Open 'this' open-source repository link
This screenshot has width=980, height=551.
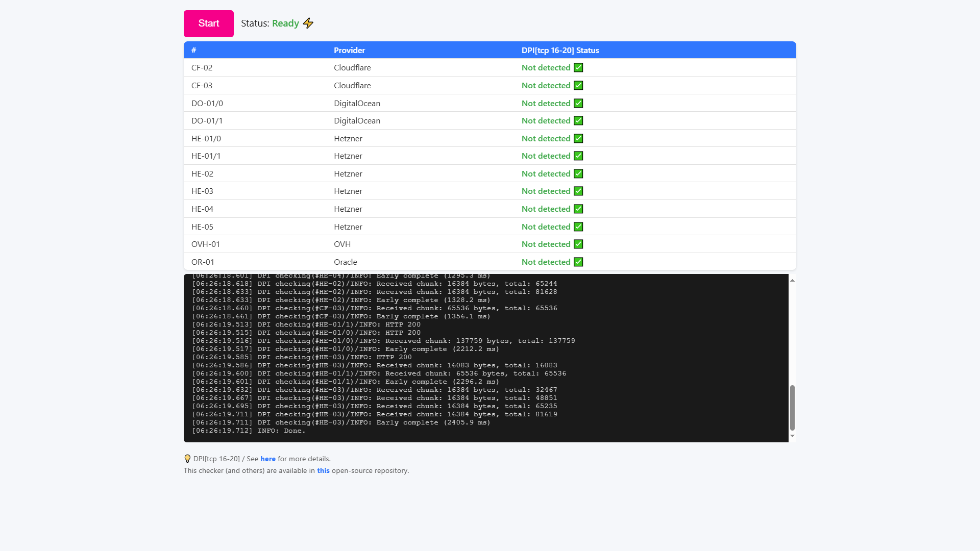[323, 471]
